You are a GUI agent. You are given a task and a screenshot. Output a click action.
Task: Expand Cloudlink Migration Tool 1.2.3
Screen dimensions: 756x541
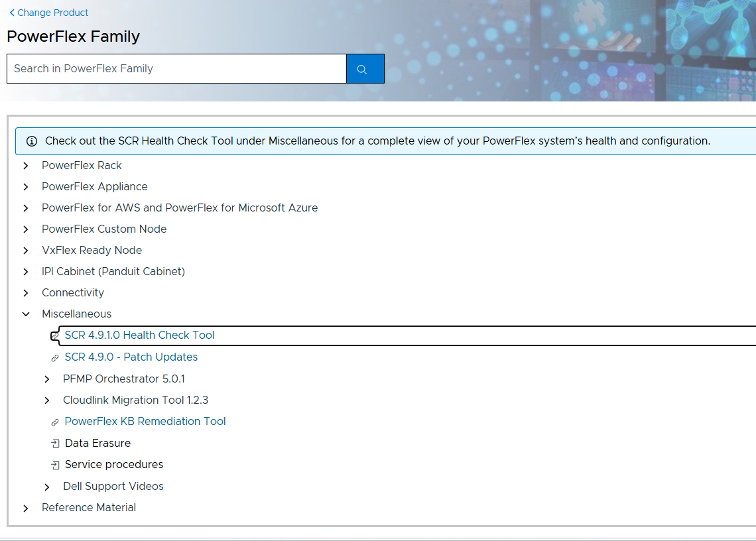pyautogui.click(x=47, y=400)
